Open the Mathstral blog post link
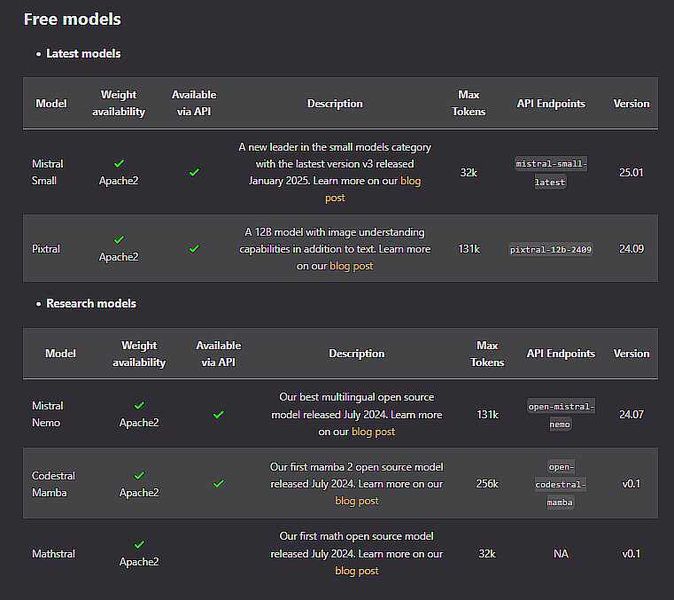This screenshot has height=600, width=674. [x=357, y=571]
